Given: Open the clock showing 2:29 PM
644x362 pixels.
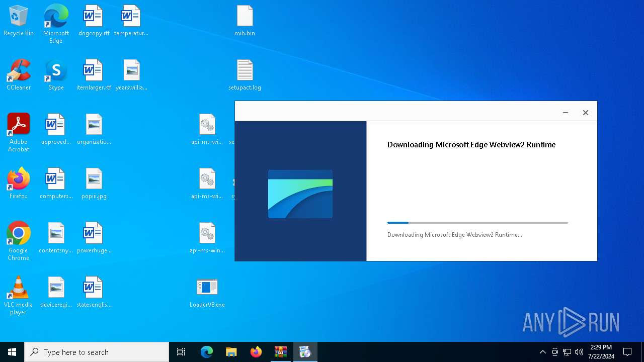Looking at the screenshot, I should 601,352.
